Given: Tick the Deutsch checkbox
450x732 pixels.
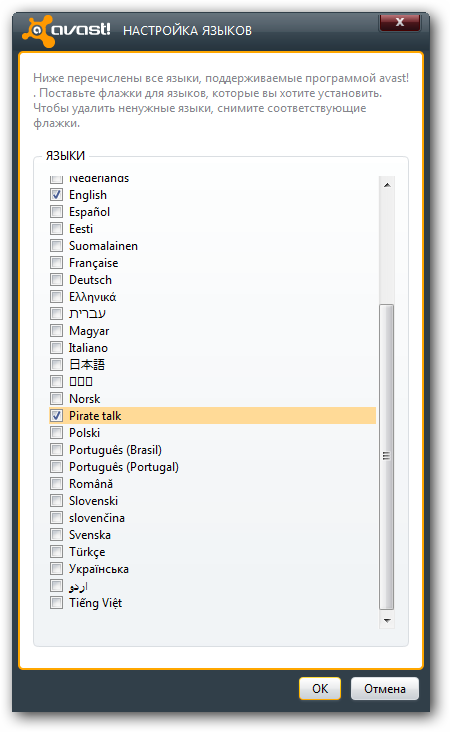Looking at the screenshot, I should (56, 280).
